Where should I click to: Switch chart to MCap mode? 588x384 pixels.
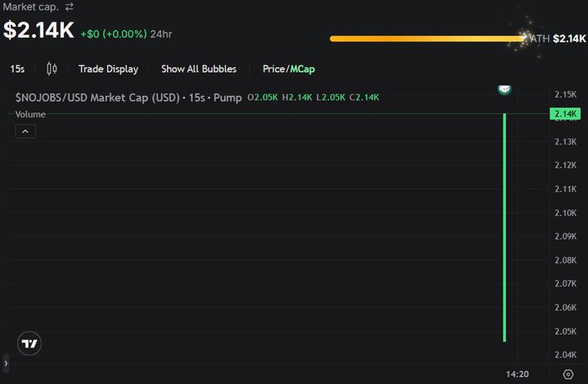[303, 69]
